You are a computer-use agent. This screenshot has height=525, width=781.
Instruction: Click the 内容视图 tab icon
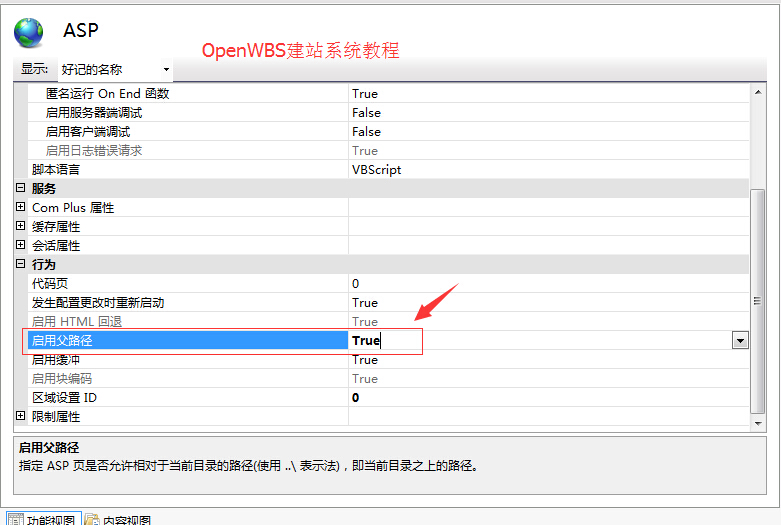tap(91, 519)
